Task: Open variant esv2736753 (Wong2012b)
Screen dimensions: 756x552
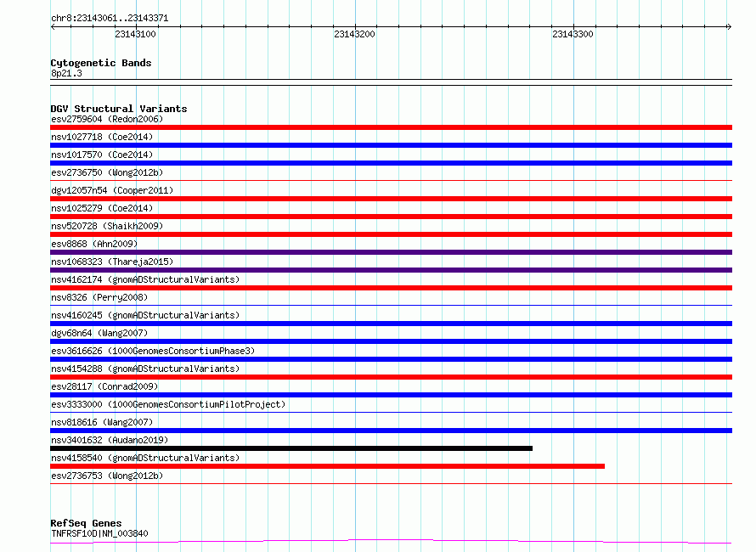Action: (107, 476)
